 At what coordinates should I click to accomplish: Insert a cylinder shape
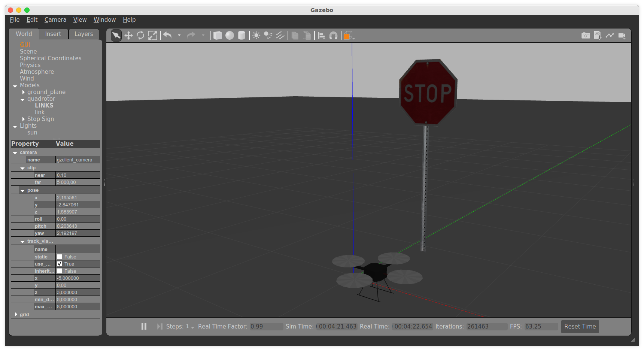241,36
